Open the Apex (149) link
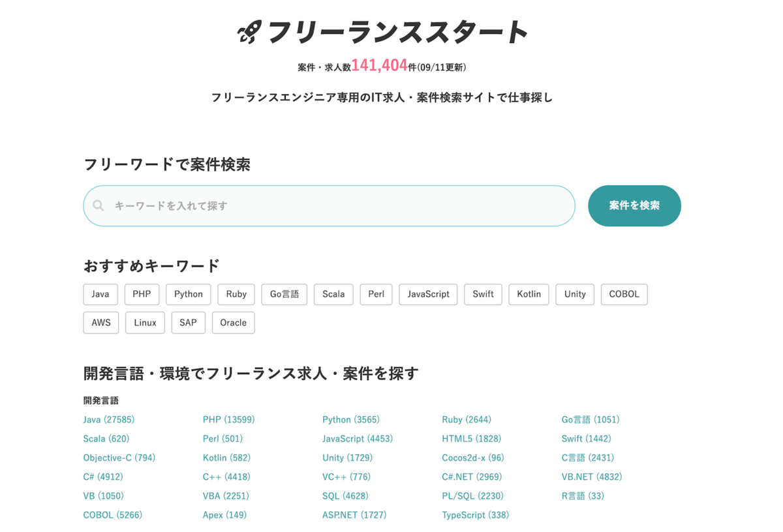This screenshot has width=783, height=532. [225, 514]
